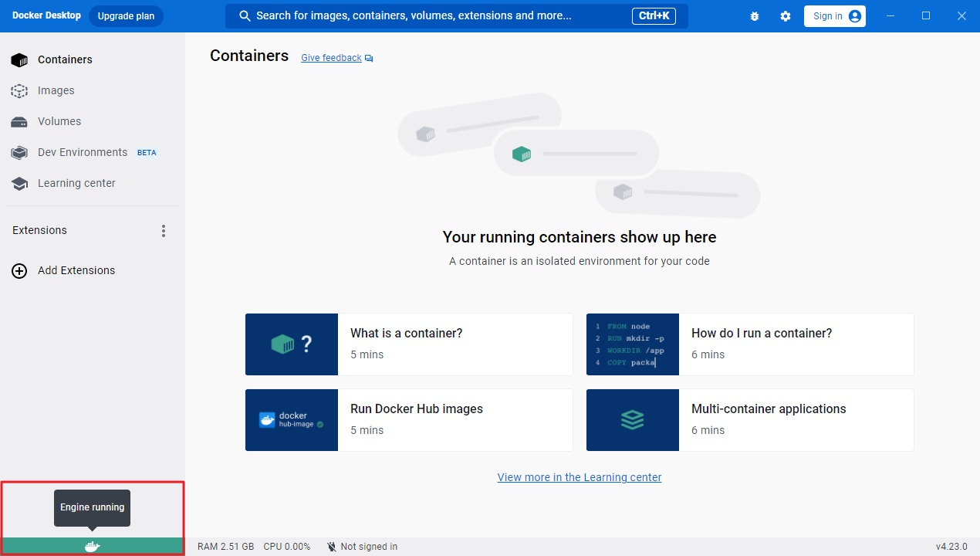The height and width of the screenshot is (556, 980).
Task: Click the feedback speech-bubble icon
Action: pos(369,59)
